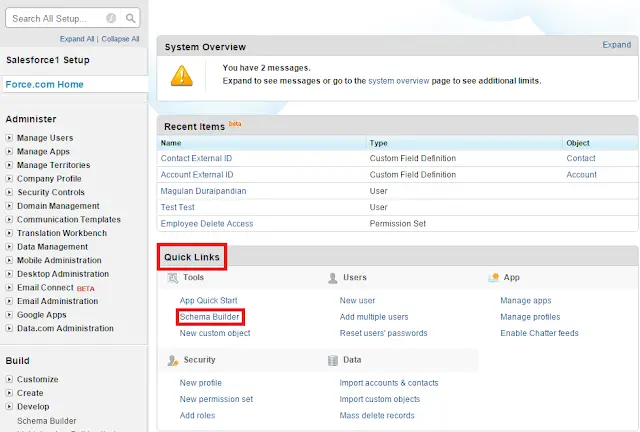The image size is (640, 432).
Task: Open the Manage profiles link
Action: point(530,317)
